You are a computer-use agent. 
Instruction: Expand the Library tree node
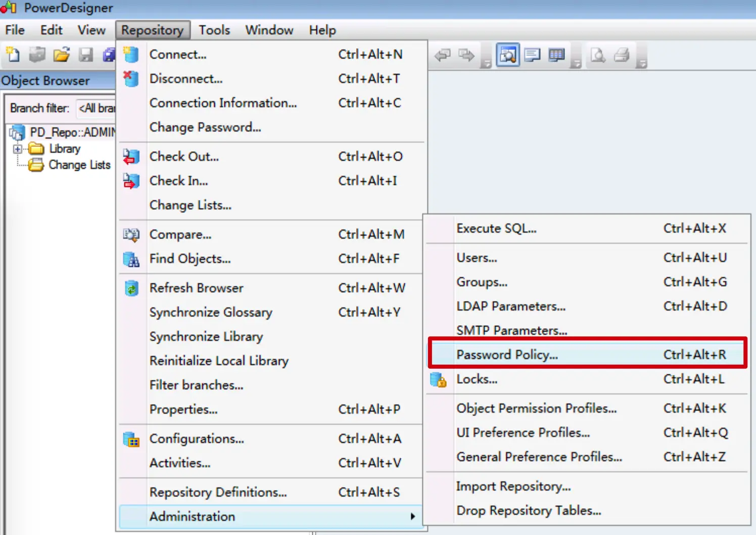tap(18, 149)
